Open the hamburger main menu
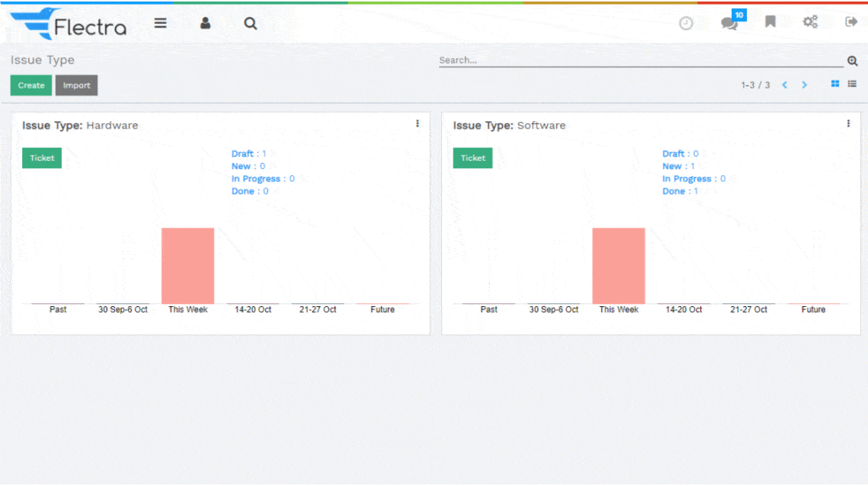Viewport: 868px width, 486px height. (x=160, y=23)
